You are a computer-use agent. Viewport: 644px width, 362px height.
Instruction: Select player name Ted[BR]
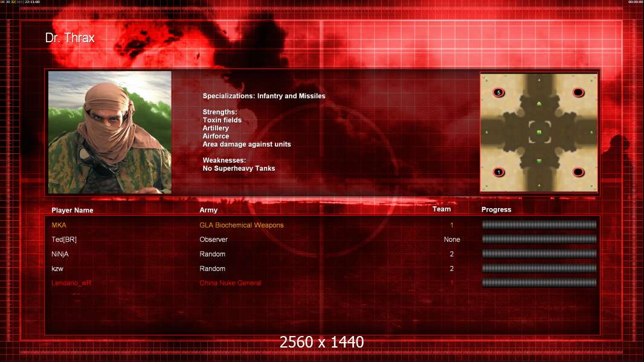64,240
